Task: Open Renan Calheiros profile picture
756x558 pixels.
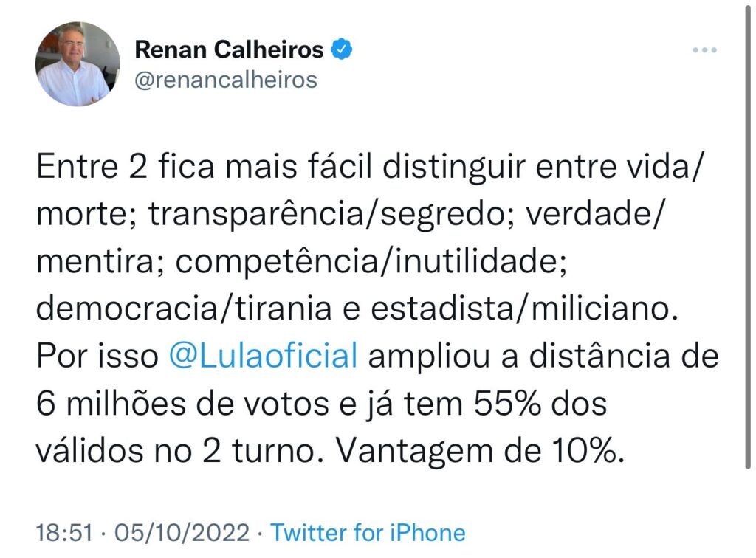Action: click(x=72, y=63)
